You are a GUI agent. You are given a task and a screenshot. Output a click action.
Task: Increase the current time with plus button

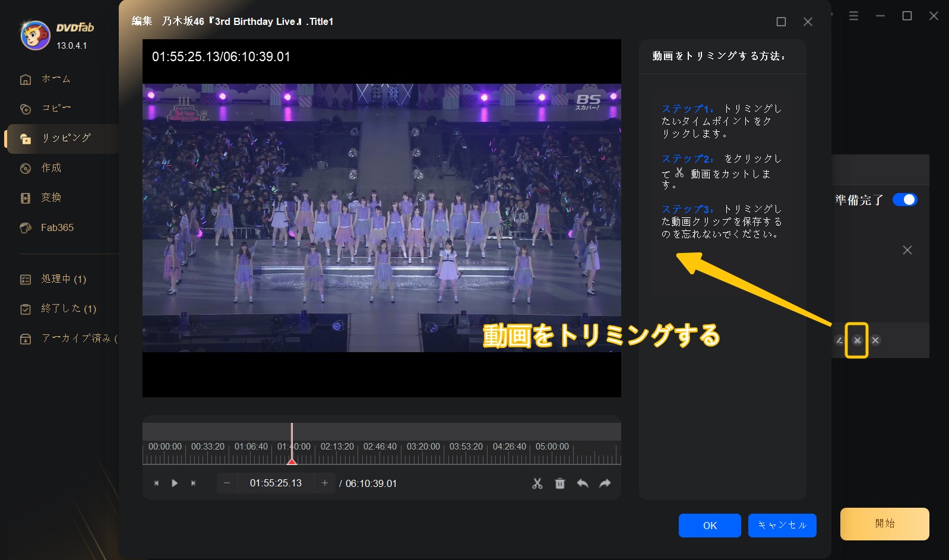coord(324,483)
